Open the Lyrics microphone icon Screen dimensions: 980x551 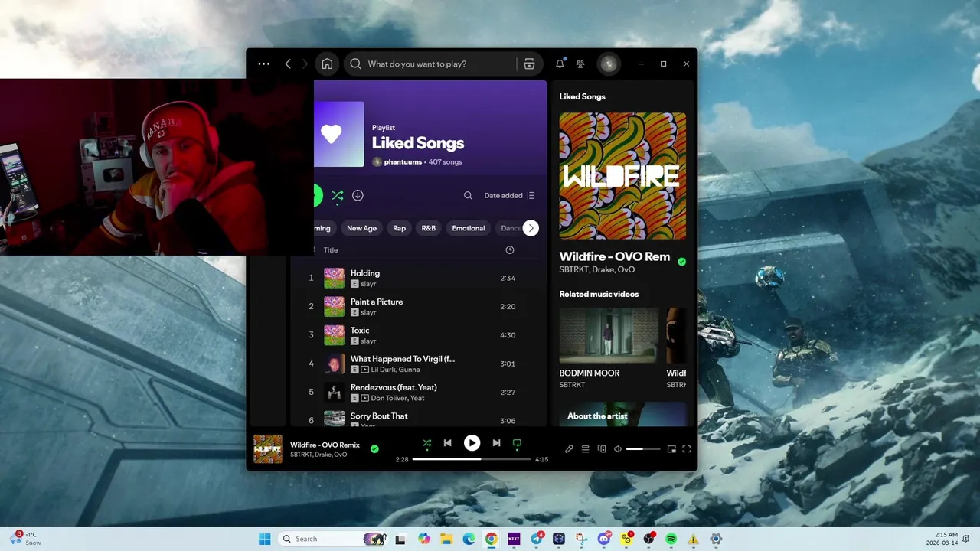click(569, 449)
